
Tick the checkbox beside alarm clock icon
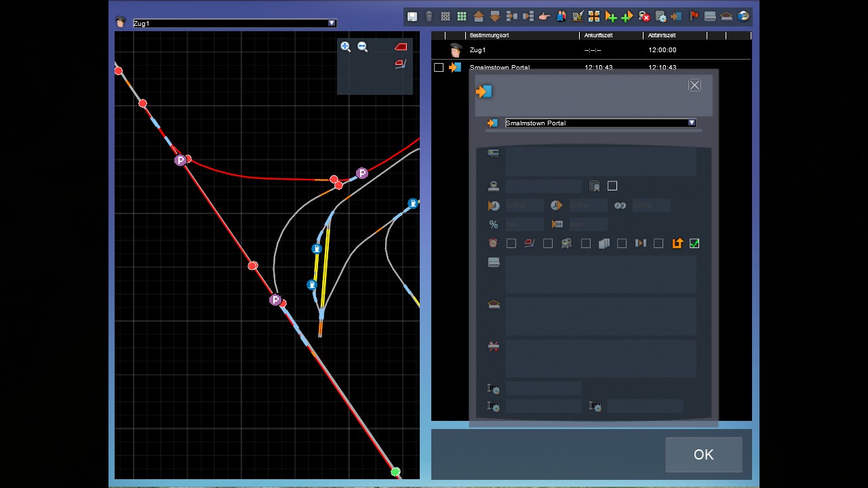click(x=511, y=243)
